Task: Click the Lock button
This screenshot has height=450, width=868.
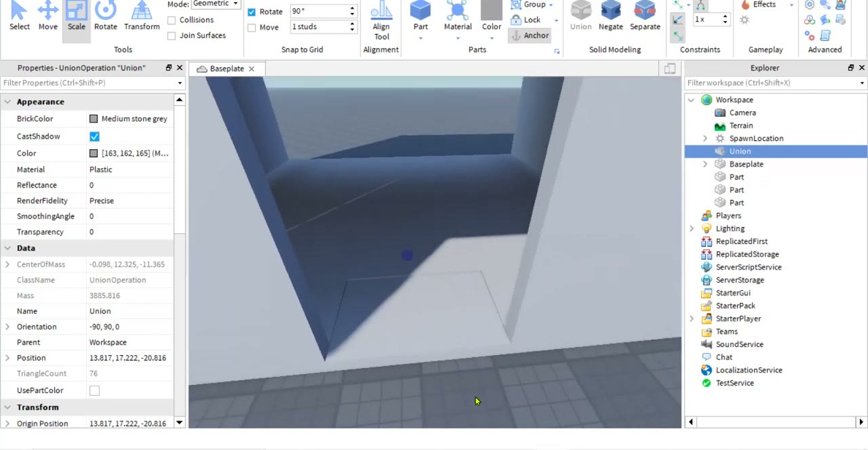Action: pyautogui.click(x=526, y=20)
